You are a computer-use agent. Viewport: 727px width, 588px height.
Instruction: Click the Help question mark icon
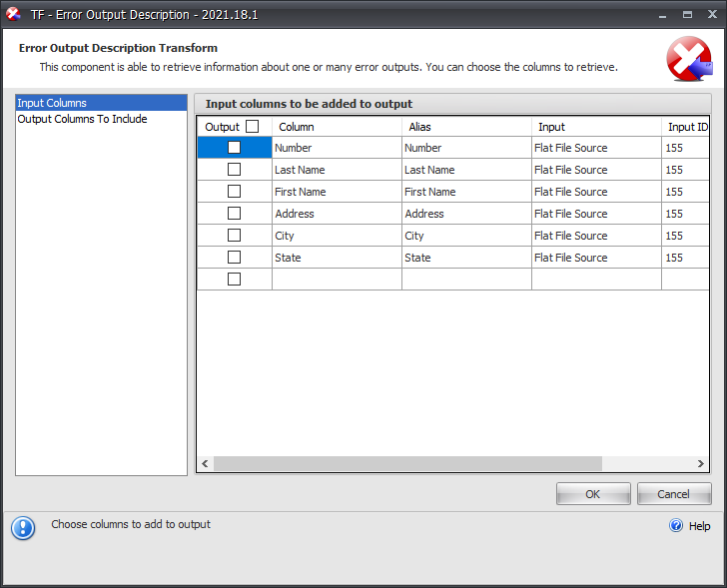point(676,525)
